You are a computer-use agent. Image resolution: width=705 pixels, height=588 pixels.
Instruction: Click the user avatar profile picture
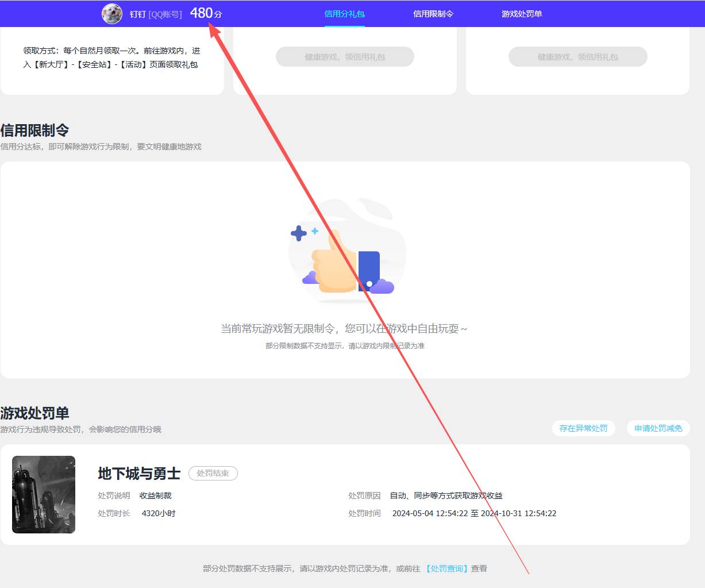111,13
